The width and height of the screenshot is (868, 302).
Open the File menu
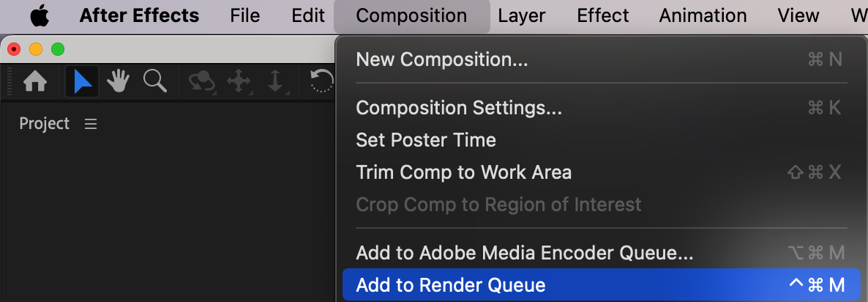(x=244, y=15)
